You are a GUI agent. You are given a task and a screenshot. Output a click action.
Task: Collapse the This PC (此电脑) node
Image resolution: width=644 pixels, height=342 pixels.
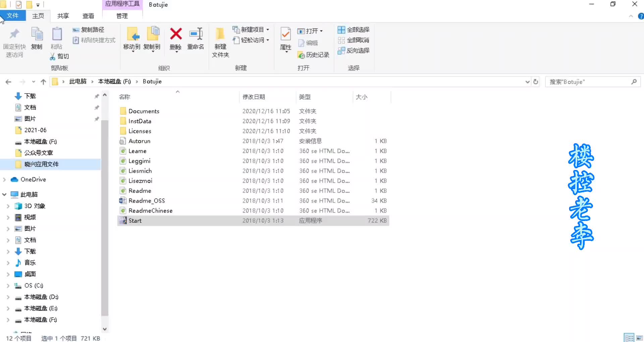tap(4, 194)
